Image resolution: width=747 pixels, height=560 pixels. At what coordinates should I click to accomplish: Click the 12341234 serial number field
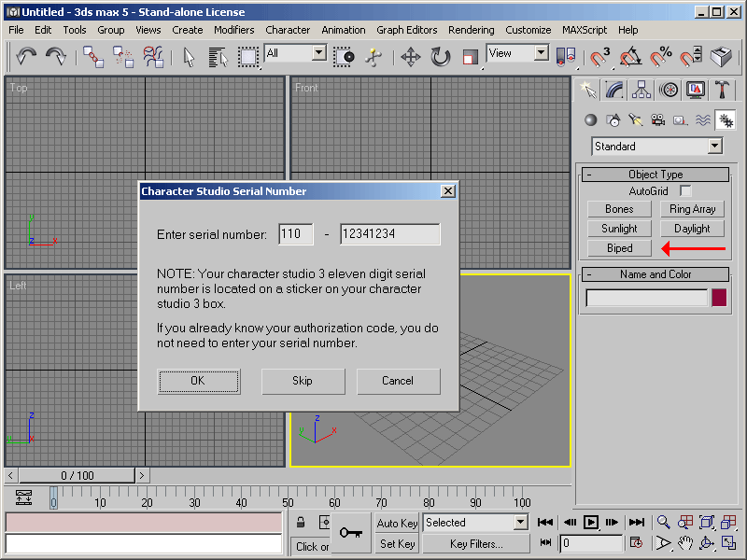[390, 234]
